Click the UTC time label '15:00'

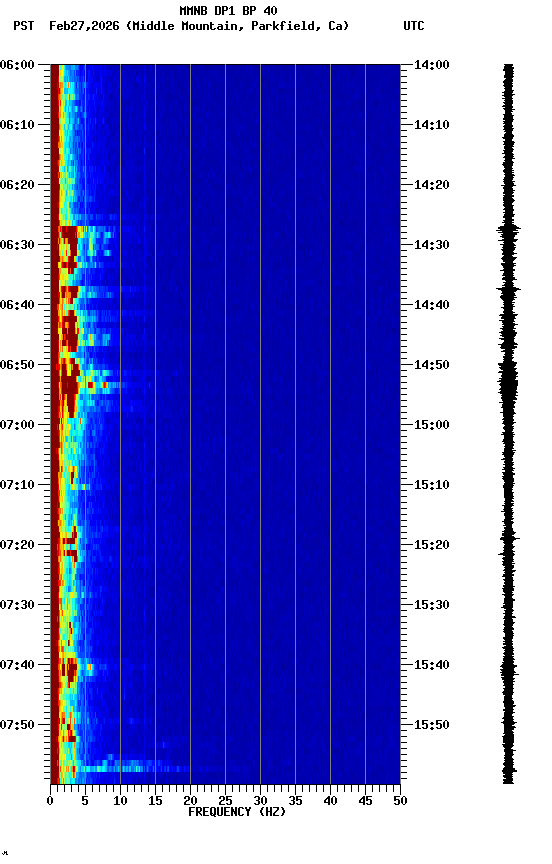[431, 425]
